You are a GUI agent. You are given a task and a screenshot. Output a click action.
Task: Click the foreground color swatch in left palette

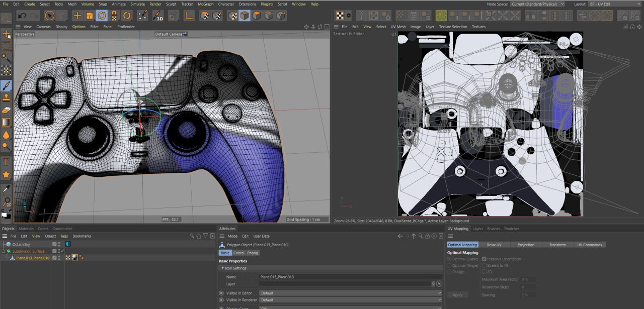tap(4, 215)
